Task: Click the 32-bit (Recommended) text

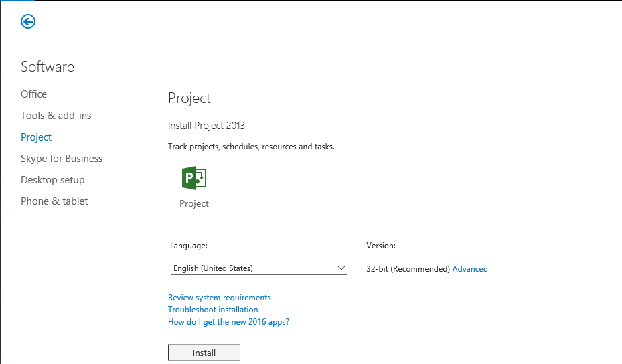Action: 408,269
